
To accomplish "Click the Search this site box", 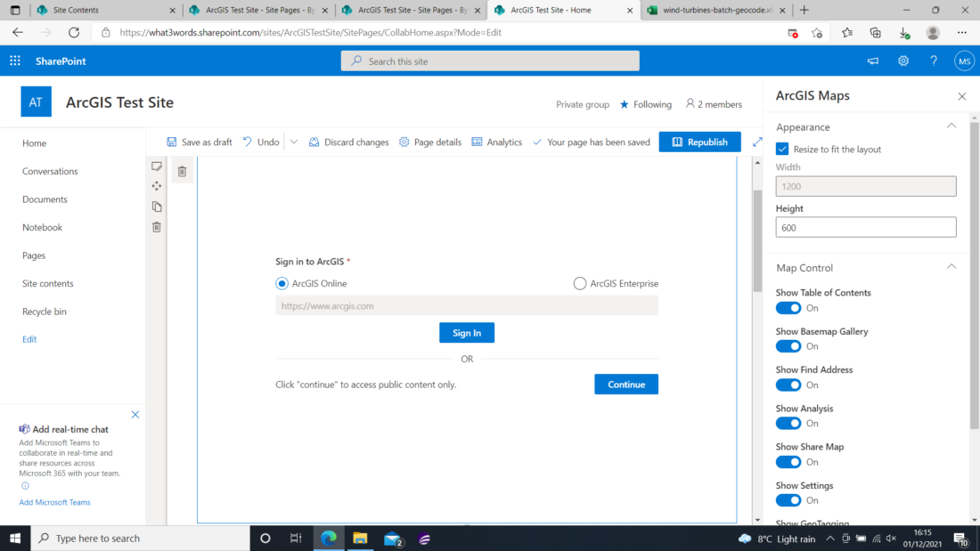I will click(x=490, y=61).
